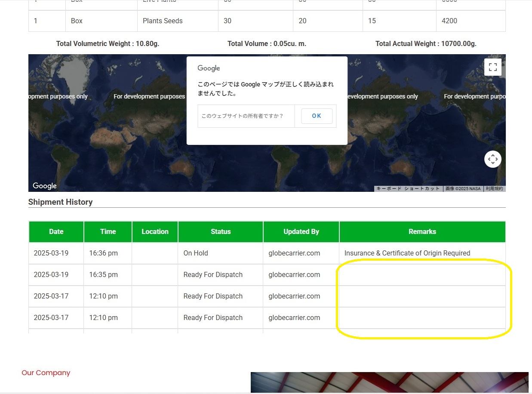Click the warehouse image in the footer
The image size is (532, 394).
point(389,382)
